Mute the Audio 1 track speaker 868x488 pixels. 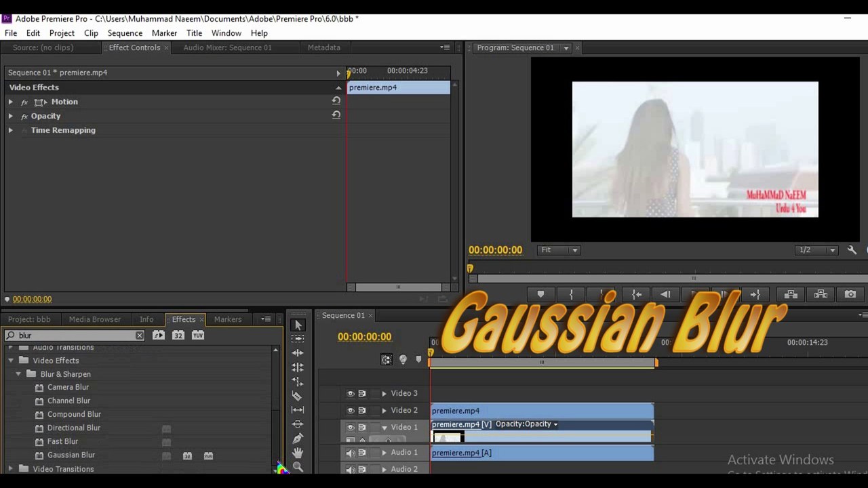[351, 453]
